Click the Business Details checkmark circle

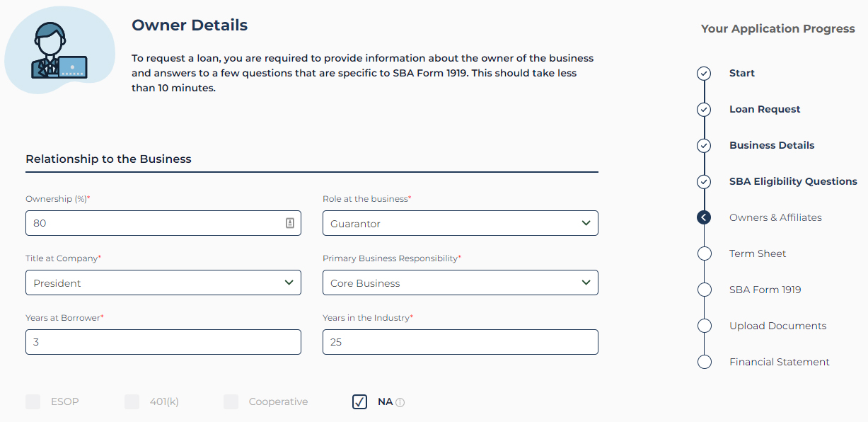[704, 145]
